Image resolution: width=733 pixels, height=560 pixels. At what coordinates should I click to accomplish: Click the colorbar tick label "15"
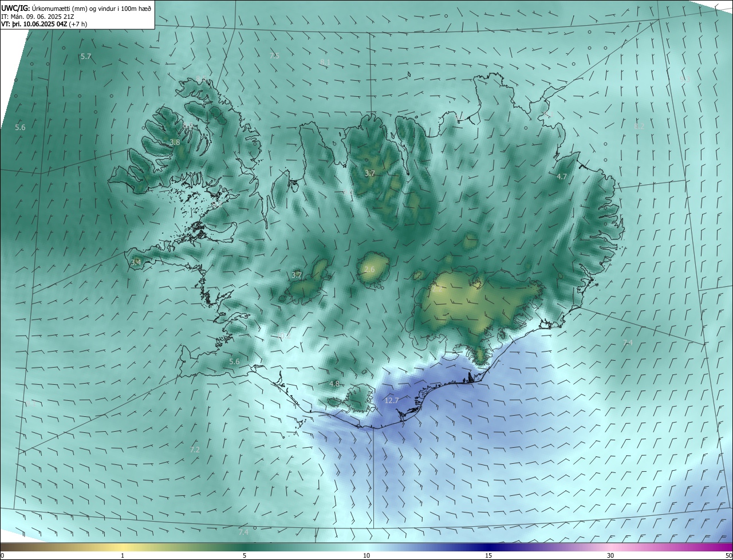pos(488,555)
